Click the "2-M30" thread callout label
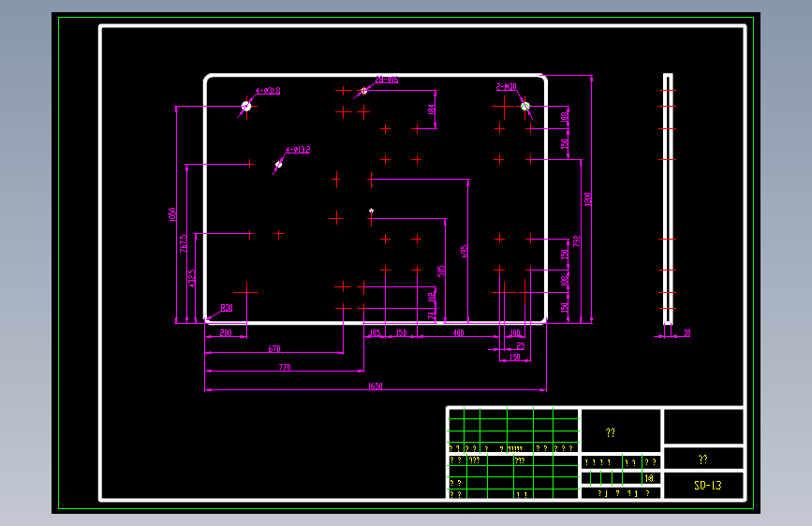Screen dimensions: 812x526 [506, 86]
